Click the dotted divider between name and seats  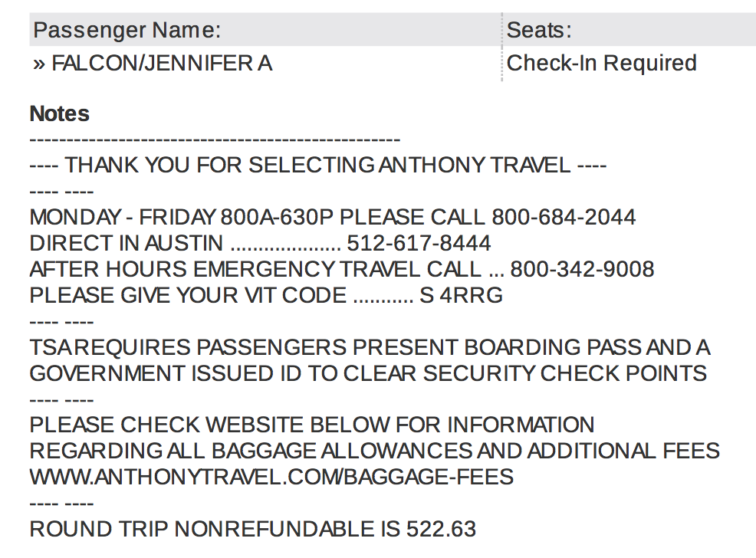point(502,47)
